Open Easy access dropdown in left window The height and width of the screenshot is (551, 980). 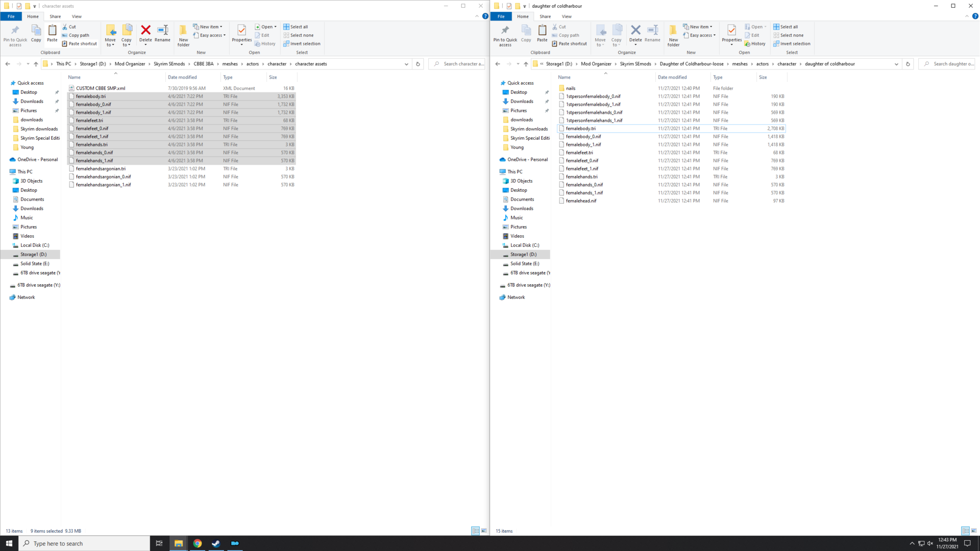click(x=209, y=35)
